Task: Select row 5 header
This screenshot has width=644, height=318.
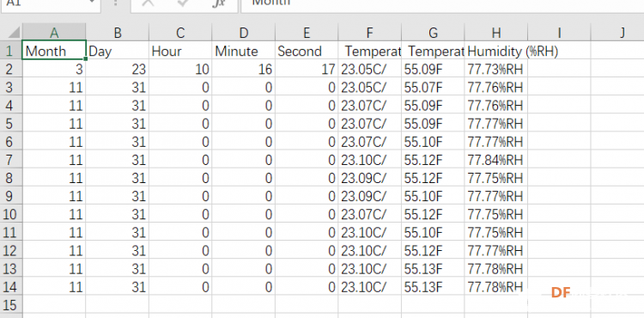Action: pos(11,124)
